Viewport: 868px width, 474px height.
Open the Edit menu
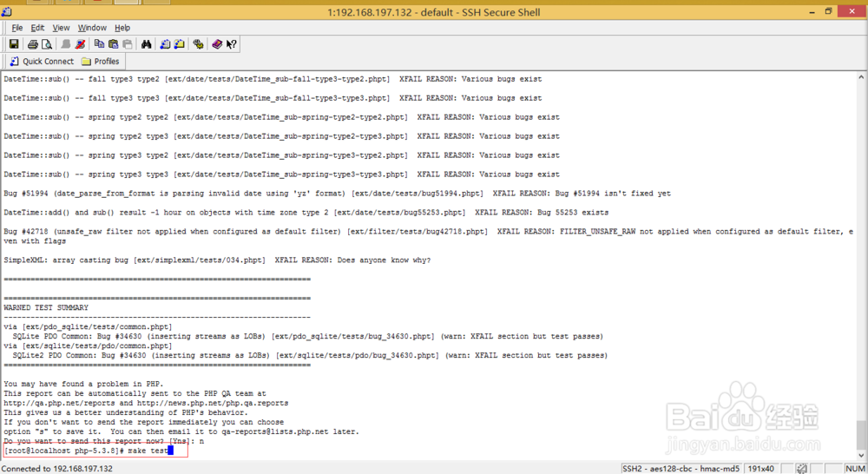pyautogui.click(x=37, y=28)
